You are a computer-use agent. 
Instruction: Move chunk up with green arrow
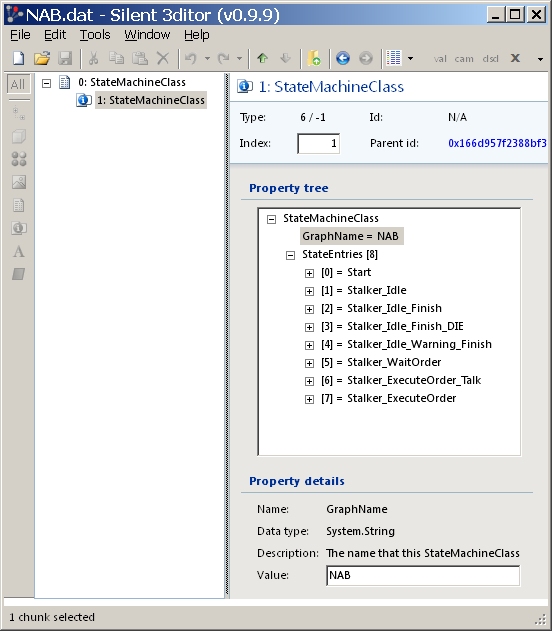pos(263,58)
